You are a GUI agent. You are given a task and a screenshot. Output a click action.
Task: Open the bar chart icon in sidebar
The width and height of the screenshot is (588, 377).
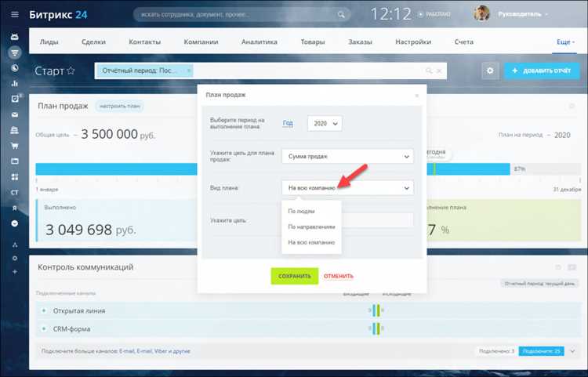[15, 83]
